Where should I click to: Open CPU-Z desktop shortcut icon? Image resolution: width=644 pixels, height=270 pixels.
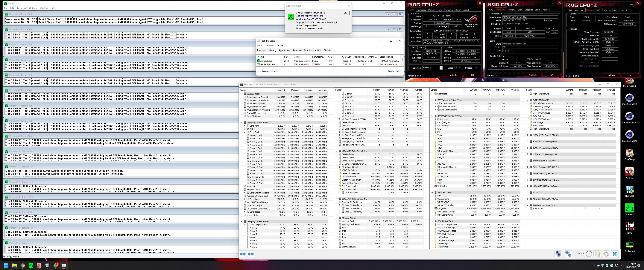(x=629, y=173)
